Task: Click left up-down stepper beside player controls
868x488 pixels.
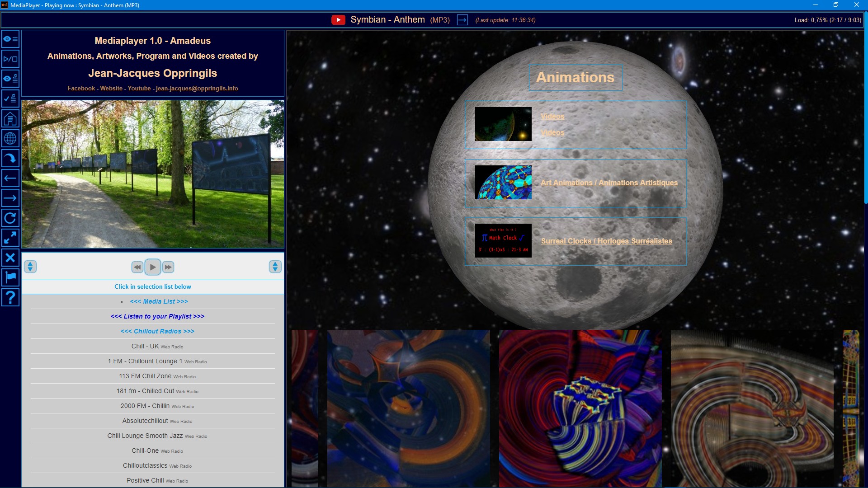Action: coord(30,267)
